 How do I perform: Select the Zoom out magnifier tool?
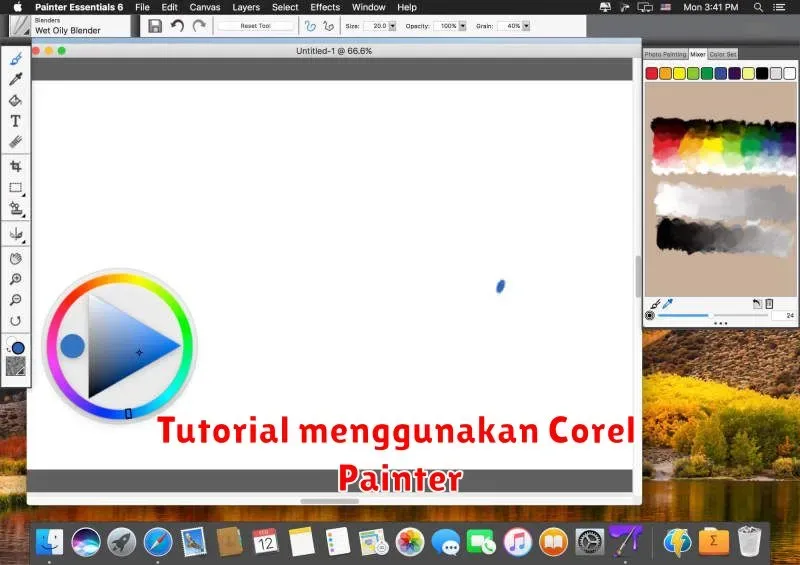point(16,300)
